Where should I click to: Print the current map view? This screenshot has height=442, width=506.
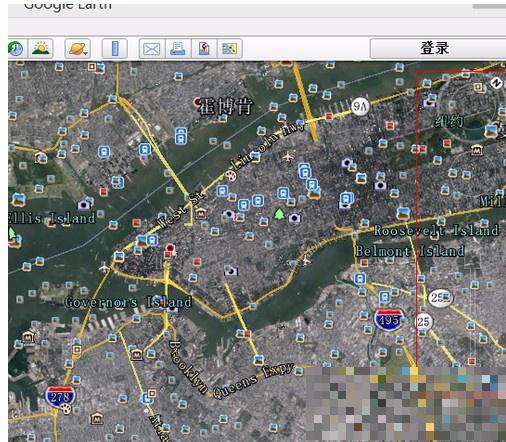pyautogui.click(x=178, y=49)
